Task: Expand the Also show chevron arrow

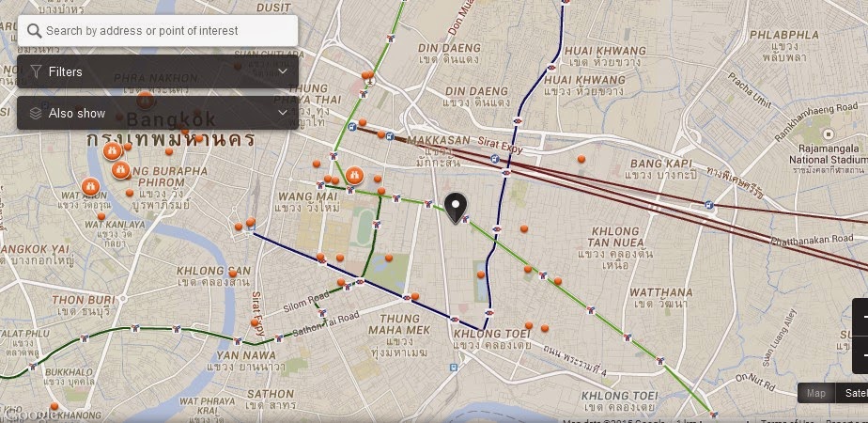Action: pyautogui.click(x=283, y=113)
